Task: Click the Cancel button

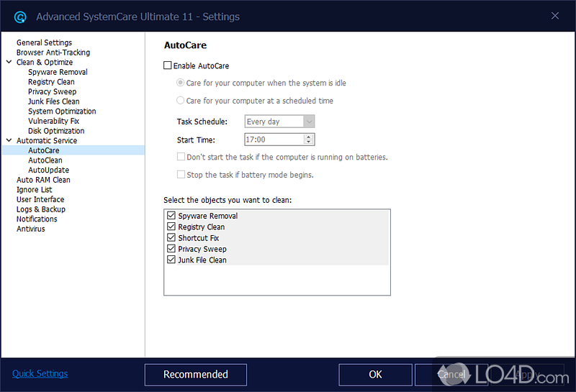Action: click(451, 375)
